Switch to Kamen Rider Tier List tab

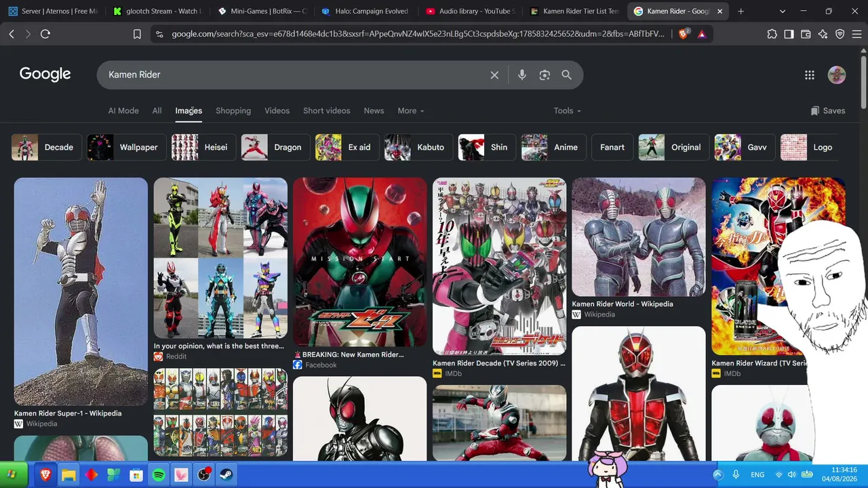coord(575,12)
